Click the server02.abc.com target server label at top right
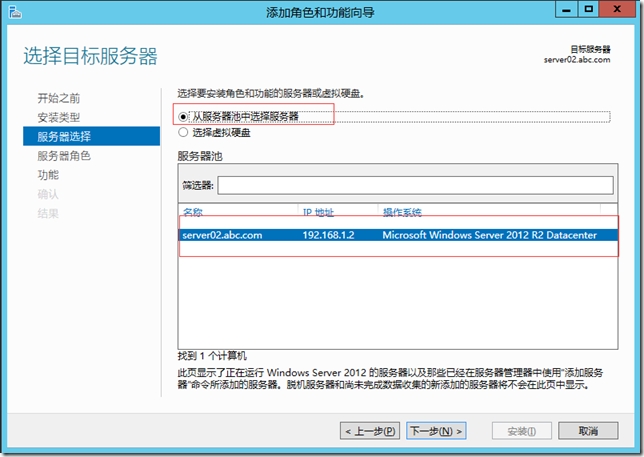The width and height of the screenshot is (644, 457). click(x=577, y=60)
